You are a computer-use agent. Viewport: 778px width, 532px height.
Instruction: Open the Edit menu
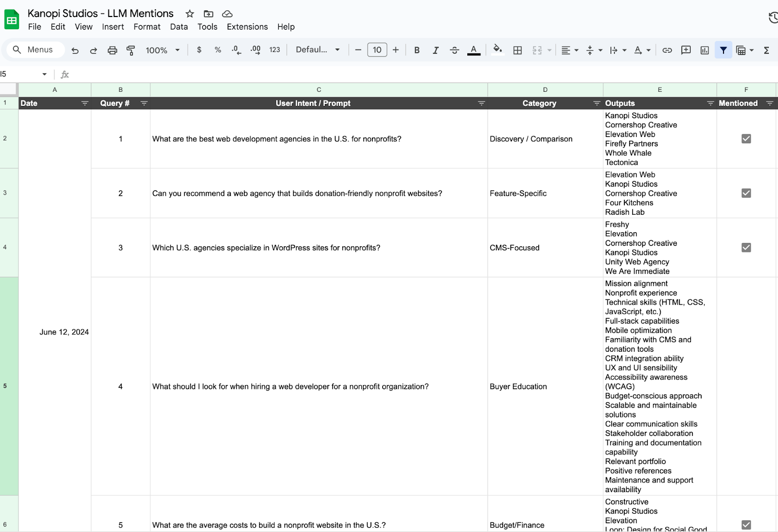click(x=58, y=27)
